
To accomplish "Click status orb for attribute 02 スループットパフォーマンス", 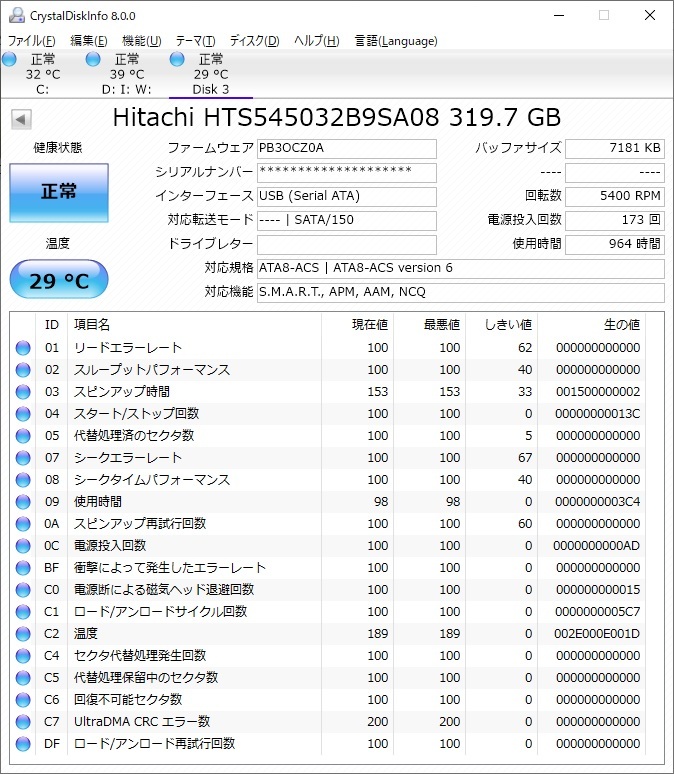I will (x=23, y=370).
